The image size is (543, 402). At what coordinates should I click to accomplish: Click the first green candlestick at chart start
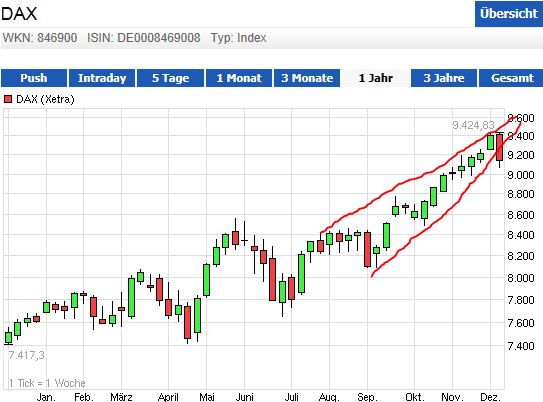click(8, 338)
